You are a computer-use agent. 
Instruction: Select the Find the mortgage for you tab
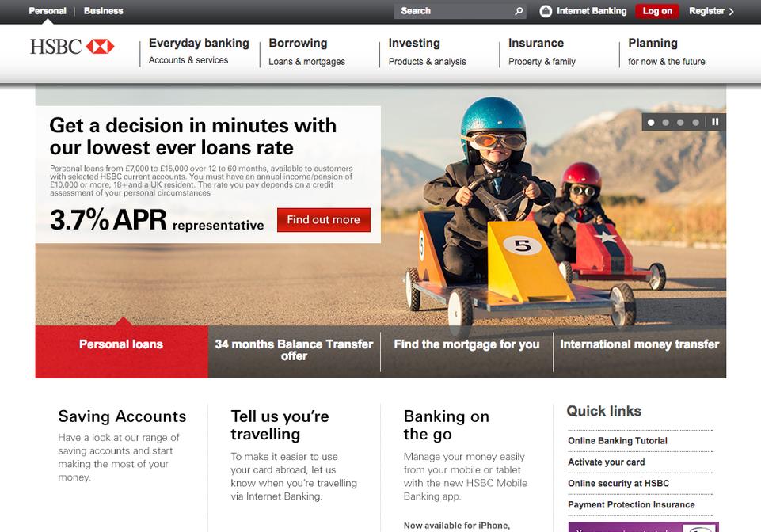[466, 351]
